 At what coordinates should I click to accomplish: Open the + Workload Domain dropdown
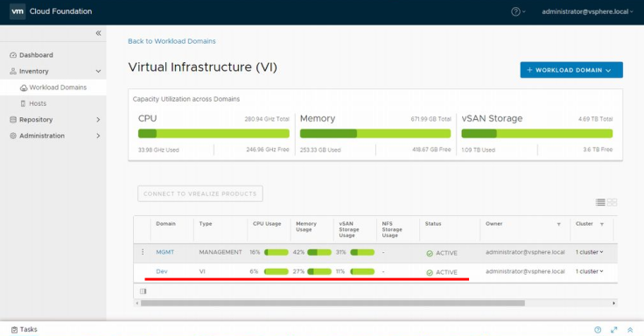click(x=571, y=70)
